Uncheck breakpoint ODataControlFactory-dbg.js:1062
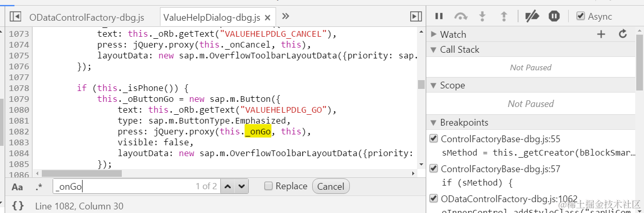 (x=434, y=199)
